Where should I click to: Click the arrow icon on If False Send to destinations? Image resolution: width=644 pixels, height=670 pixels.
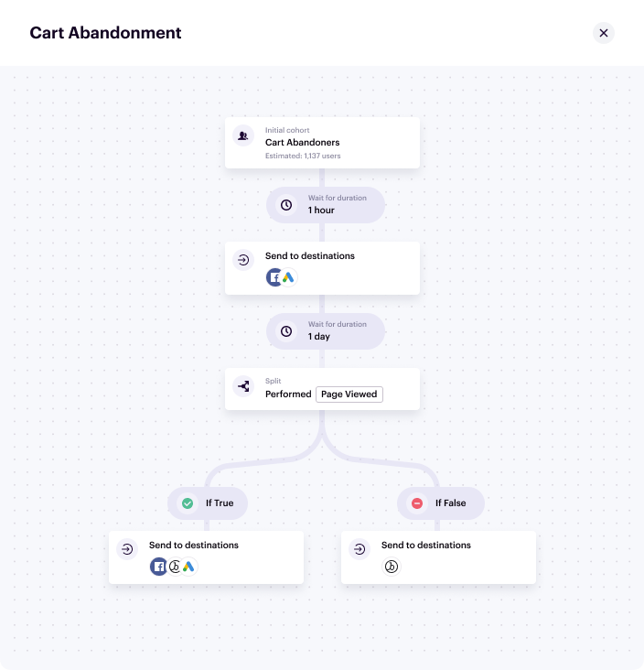[x=360, y=549]
